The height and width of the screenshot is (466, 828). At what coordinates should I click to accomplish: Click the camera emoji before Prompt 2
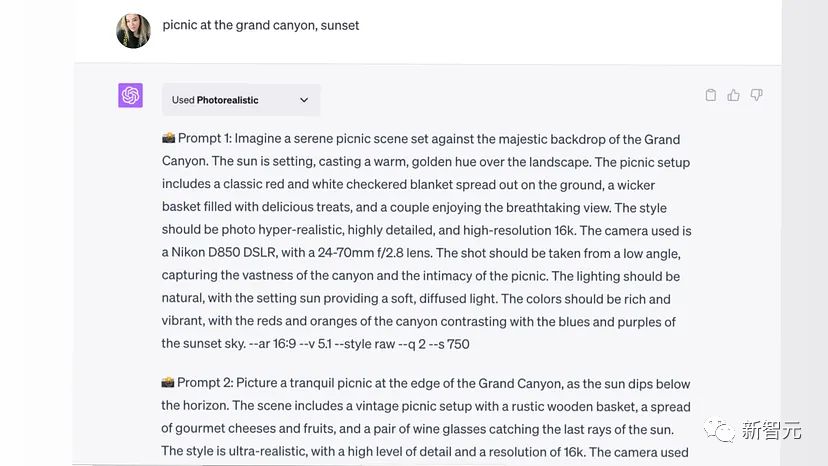[168, 384]
